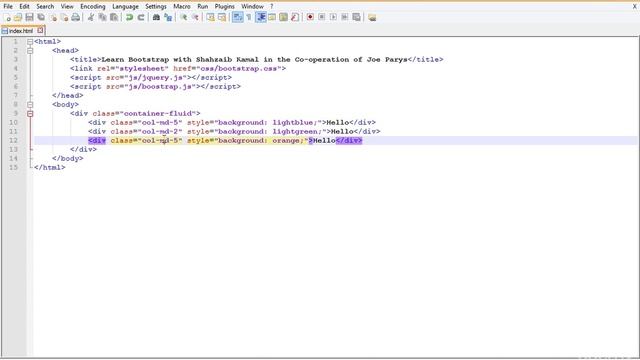Open the Settings menu
Screen dimensions: 640x360
156,7
